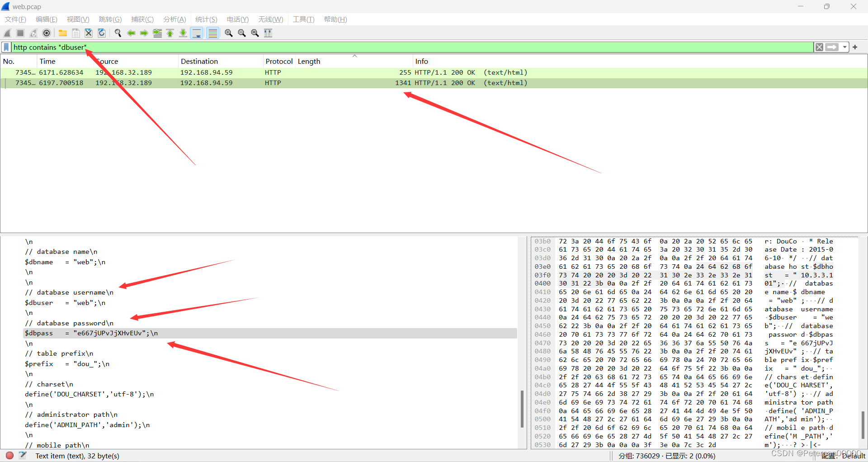
Task: Select packet with length 1341
Action: (x=434, y=83)
